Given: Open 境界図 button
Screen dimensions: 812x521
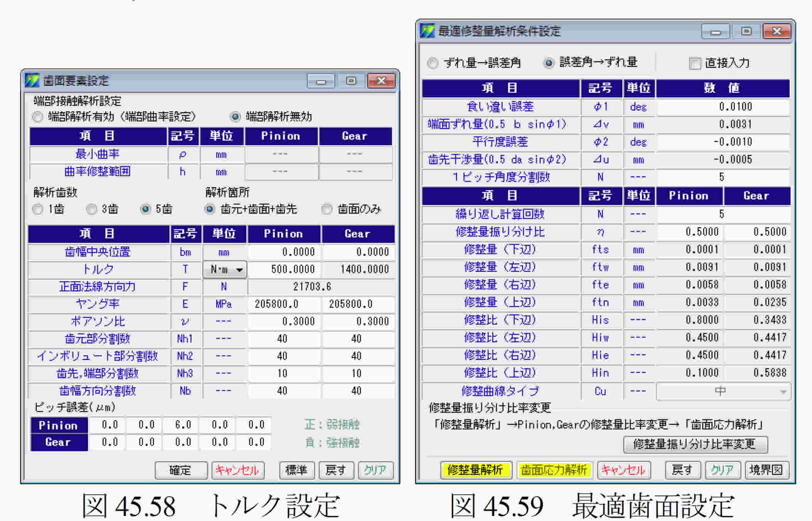Looking at the screenshot, I should (x=766, y=470).
